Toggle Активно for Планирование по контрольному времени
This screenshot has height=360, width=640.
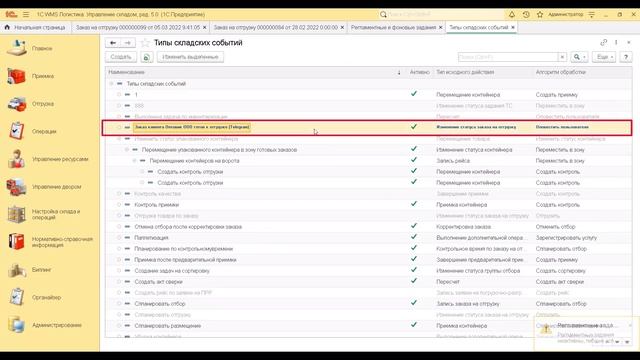[414, 248]
